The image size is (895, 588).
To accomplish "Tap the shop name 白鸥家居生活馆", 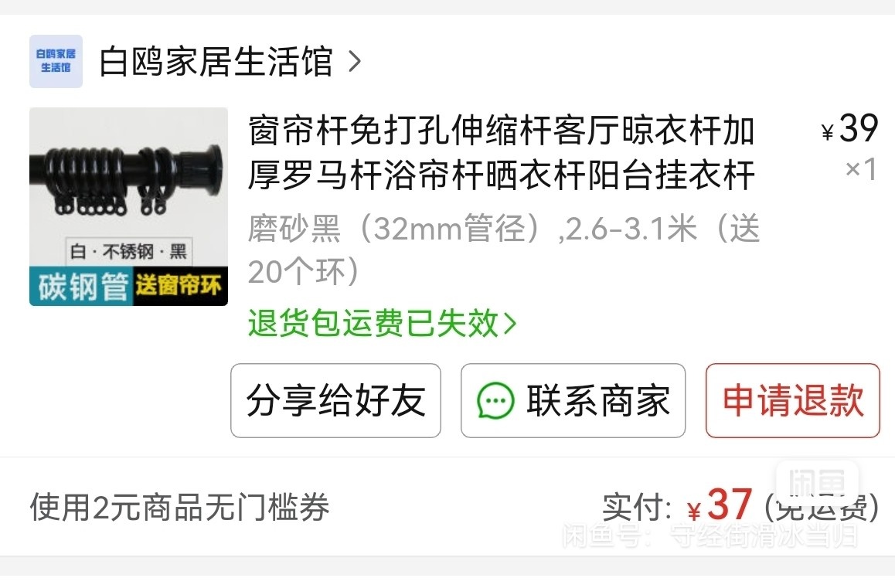I will tap(216, 62).
